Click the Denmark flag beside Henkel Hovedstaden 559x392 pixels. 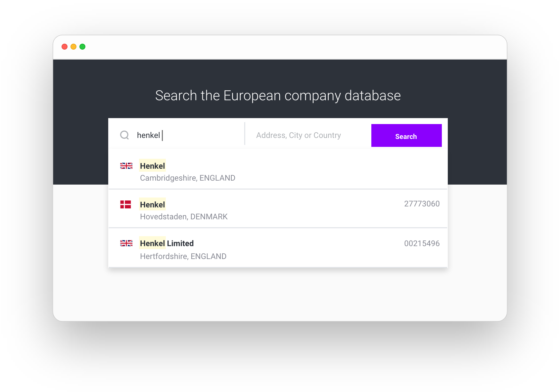tap(126, 204)
